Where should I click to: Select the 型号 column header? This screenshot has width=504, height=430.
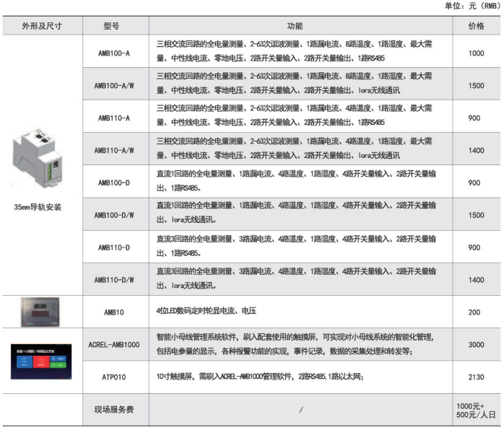pos(113,25)
